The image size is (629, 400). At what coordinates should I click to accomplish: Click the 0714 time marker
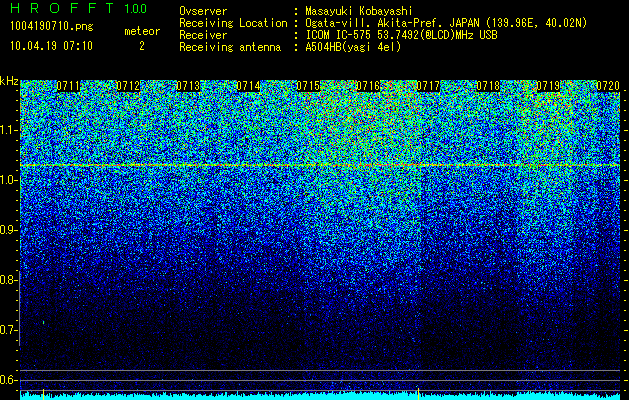click(248, 86)
